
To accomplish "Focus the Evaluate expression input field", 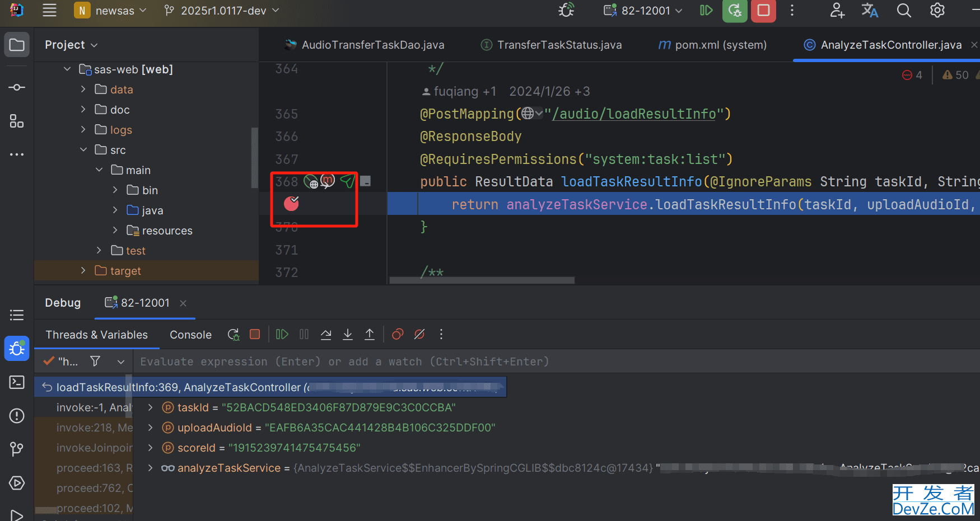I will (x=556, y=362).
